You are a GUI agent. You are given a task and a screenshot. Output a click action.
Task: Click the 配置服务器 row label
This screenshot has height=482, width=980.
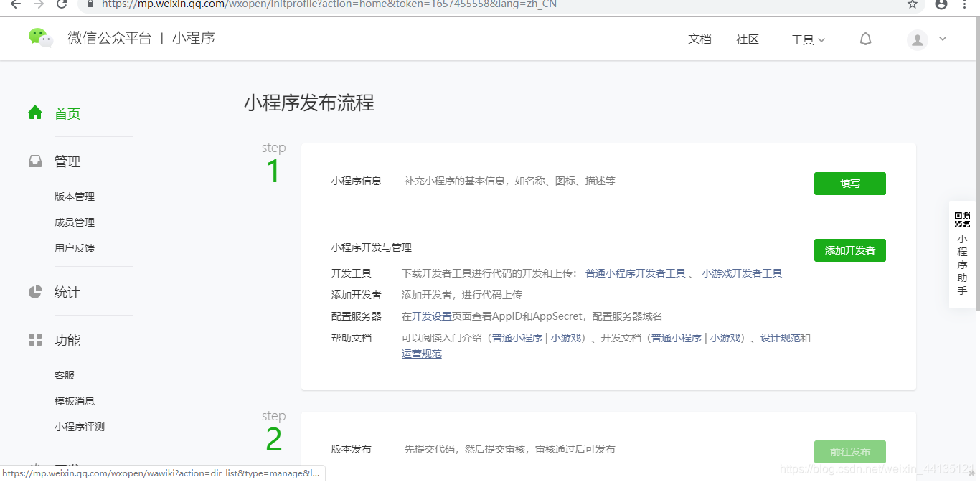[357, 316]
